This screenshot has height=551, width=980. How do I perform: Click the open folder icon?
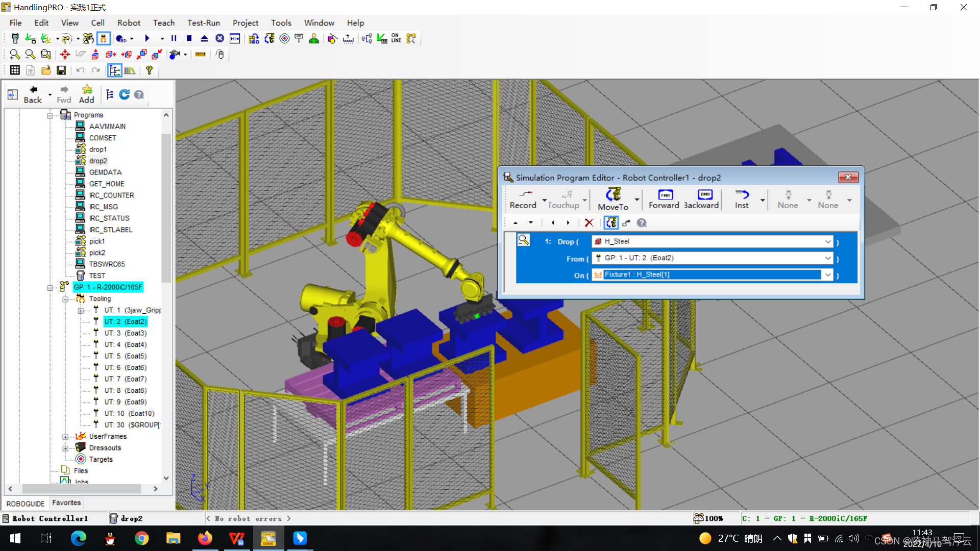(x=46, y=70)
